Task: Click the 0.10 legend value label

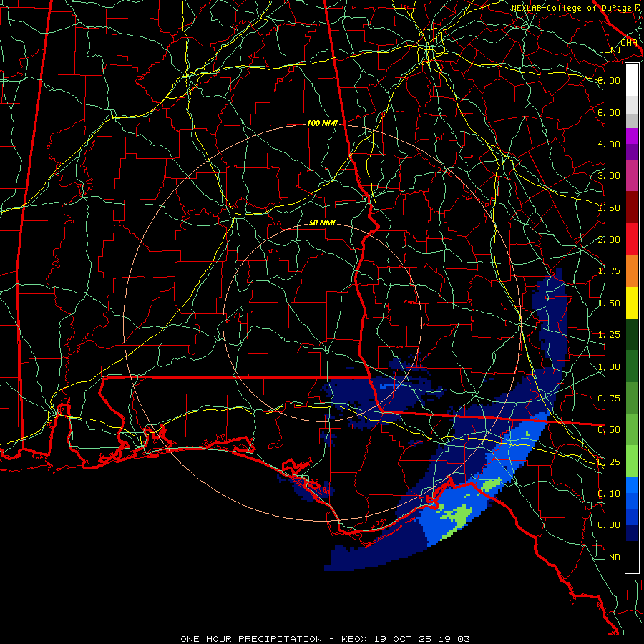Action: (x=609, y=494)
